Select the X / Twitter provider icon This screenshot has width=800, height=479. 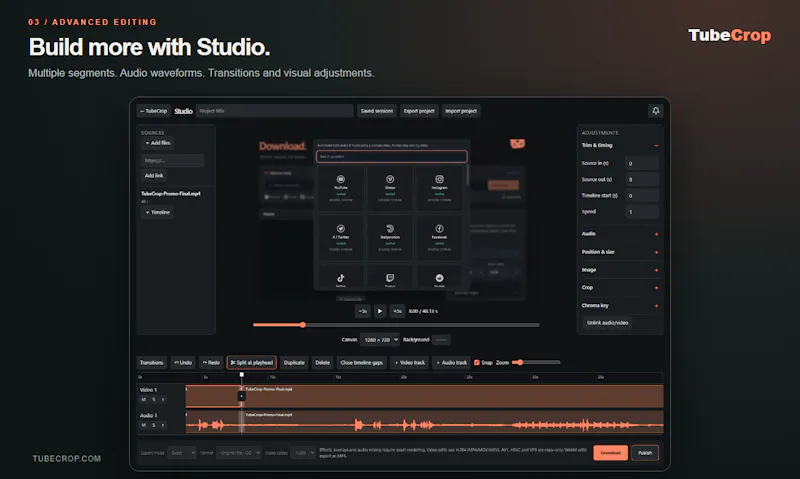[x=341, y=229]
